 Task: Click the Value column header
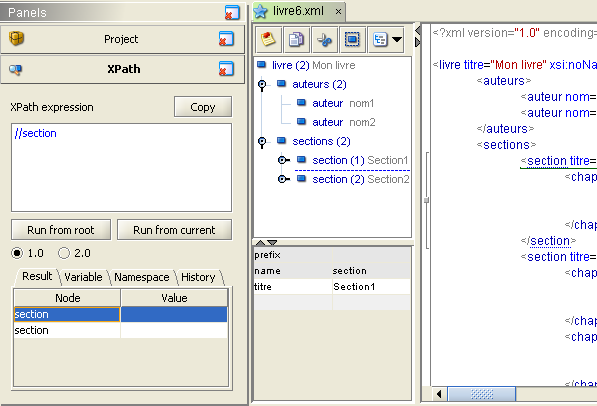coord(174,298)
